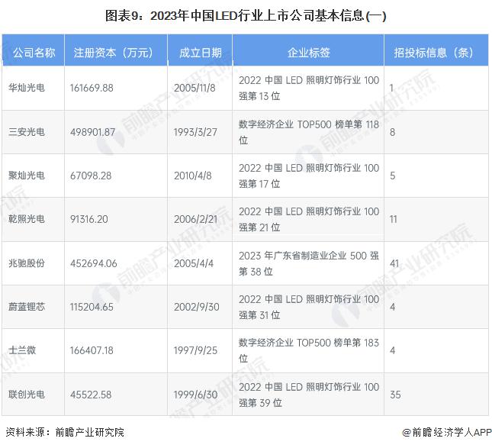Click registered capital 166407.18

[92, 350]
